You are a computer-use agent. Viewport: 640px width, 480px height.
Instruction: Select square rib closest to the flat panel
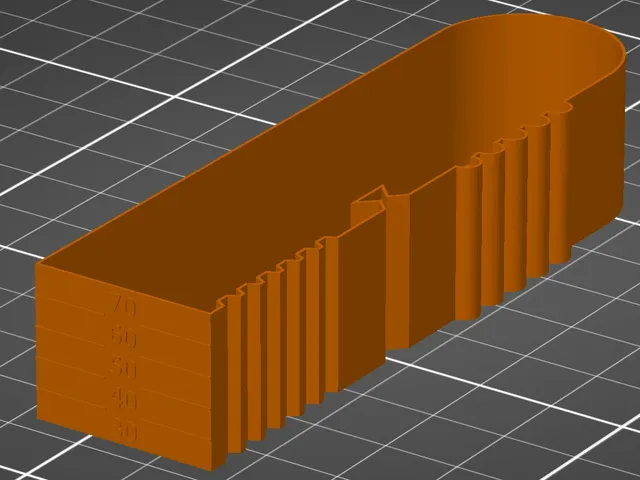[x=331, y=315]
